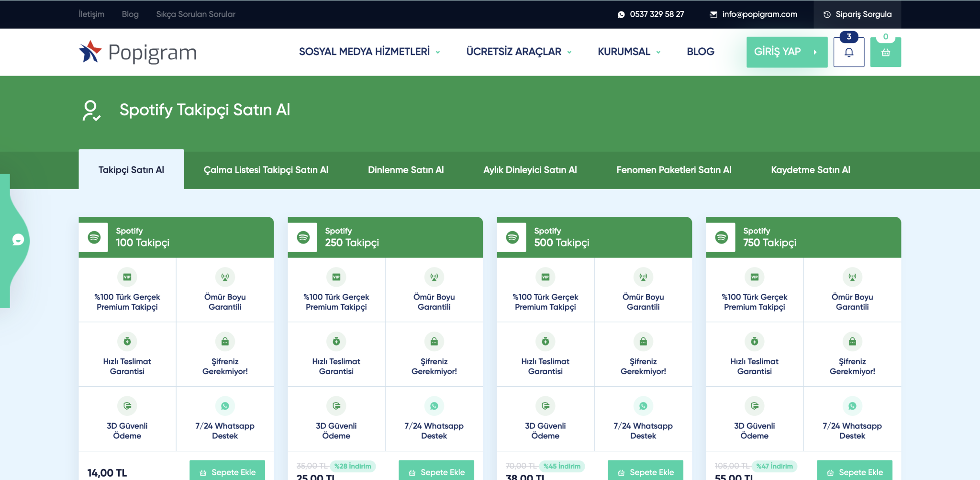Select the Takipçi Satın Al tab
Image resolution: width=980 pixels, height=480 pixels.
pyautogui.click(x=131, y=169)
